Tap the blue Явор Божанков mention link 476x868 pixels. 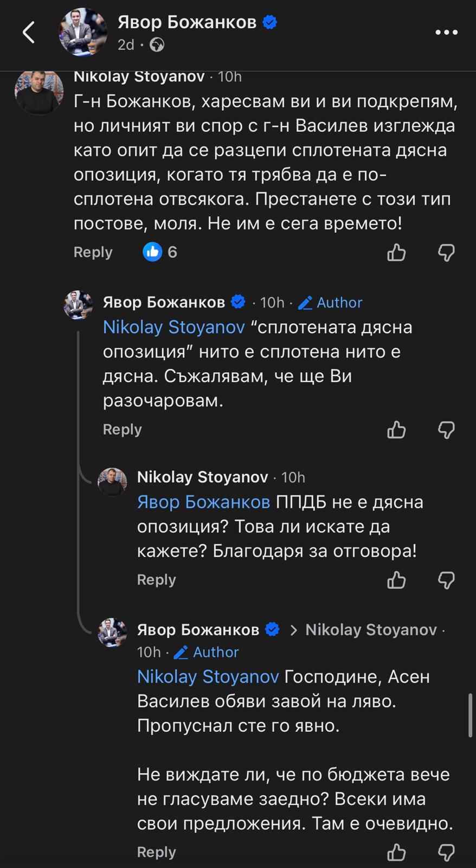203,502
